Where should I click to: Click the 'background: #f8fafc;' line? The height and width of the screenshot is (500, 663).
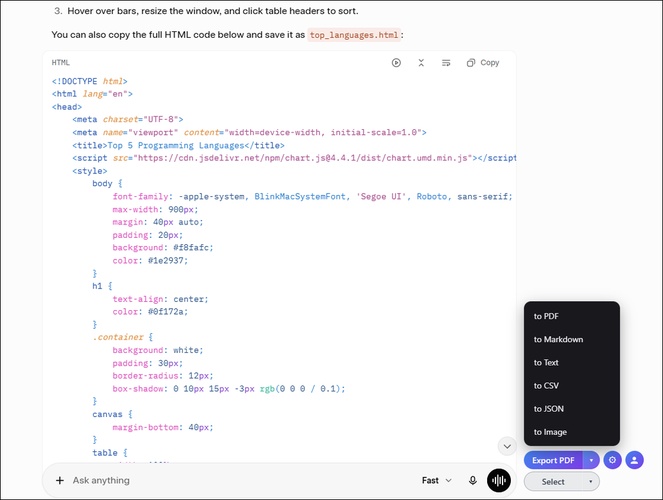[163, 248]
